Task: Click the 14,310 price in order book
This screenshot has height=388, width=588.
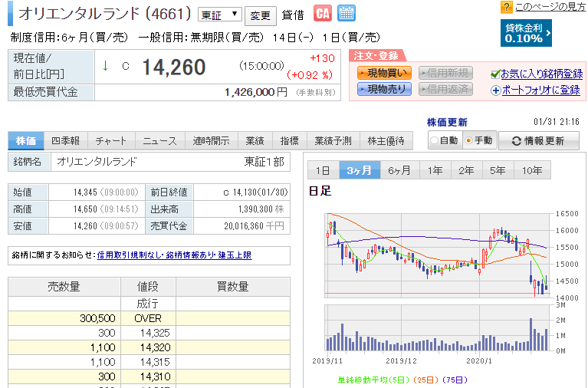Action: coord(155,376)
